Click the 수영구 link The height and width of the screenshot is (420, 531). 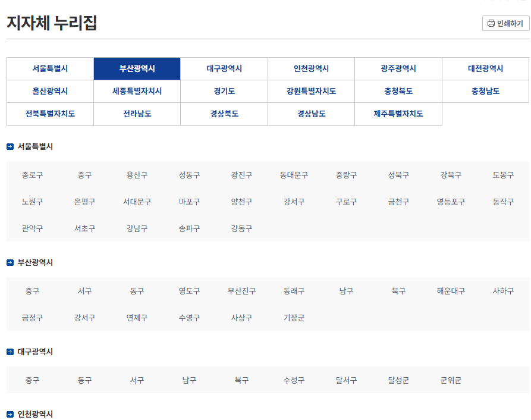click(x=189, y=318)
